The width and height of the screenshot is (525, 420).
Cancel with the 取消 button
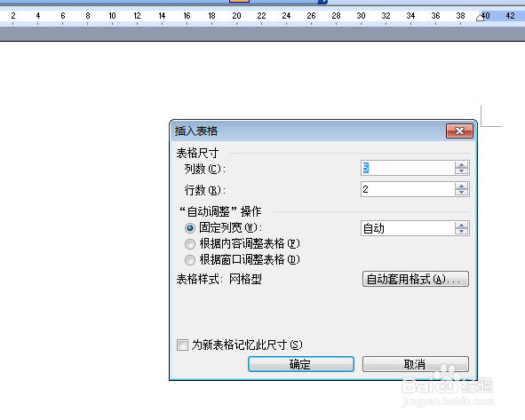416,364
